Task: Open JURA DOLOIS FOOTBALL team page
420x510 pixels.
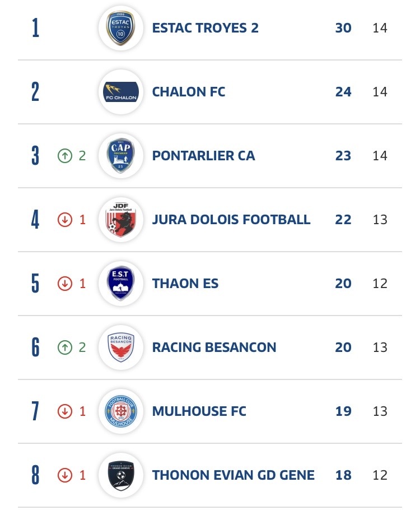Action: pyautogui.click(x=231, y=220)
